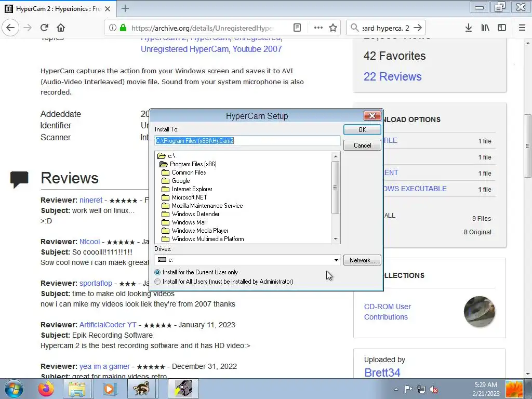Open reviewer ArtificialCoder YT's profile
Image resolution: width=532 pixels, height=399 pixels.
tap(108, 325)
